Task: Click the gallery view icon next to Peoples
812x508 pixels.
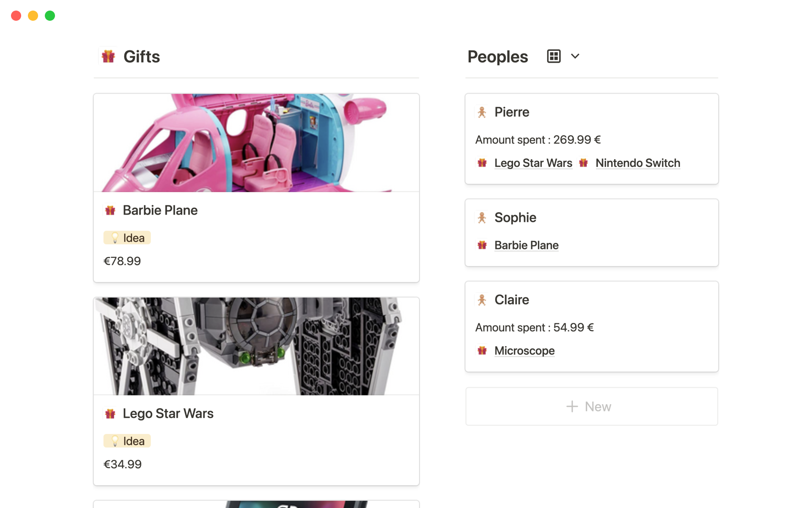Action: pos(554,56)
